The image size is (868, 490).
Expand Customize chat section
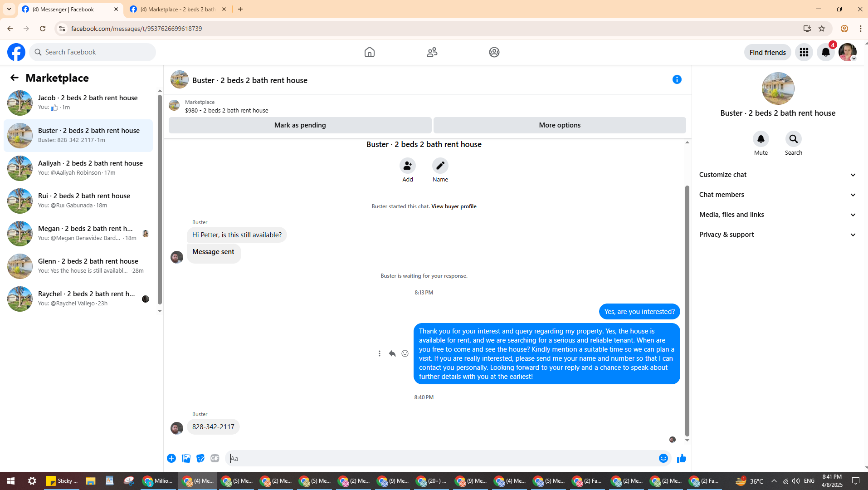coord(778,175)
